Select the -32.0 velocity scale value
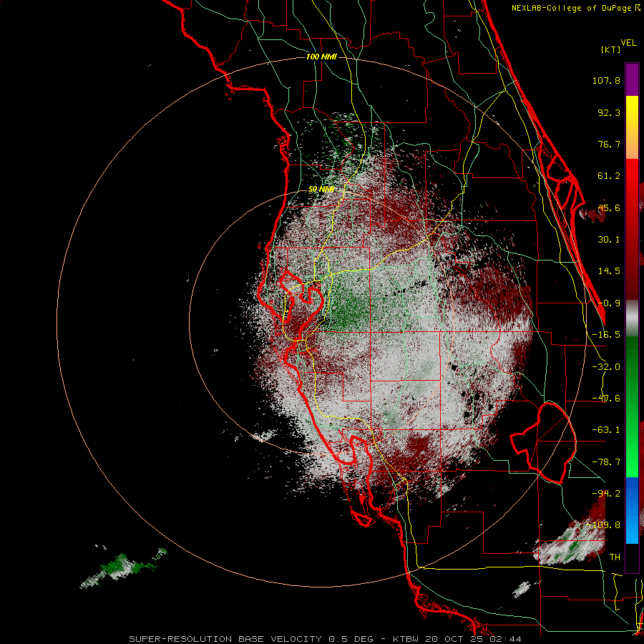This screenshot has height=644, width=644. pyautogui.click(x=606, y=367)
